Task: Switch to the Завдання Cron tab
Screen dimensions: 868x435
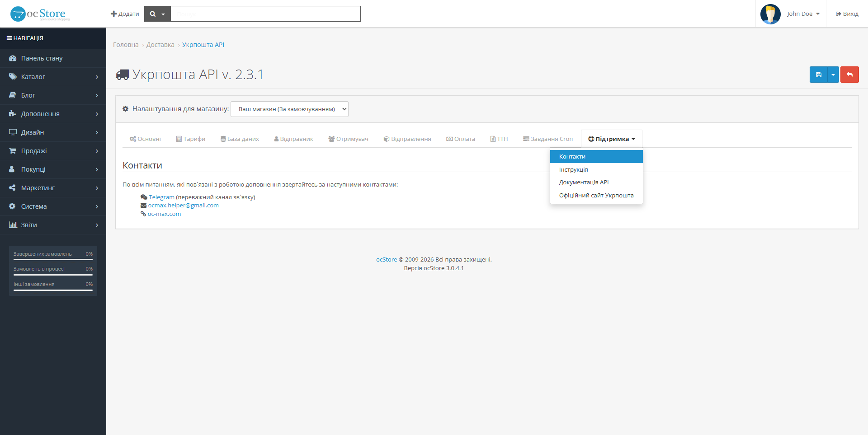Action: [548, 139]
